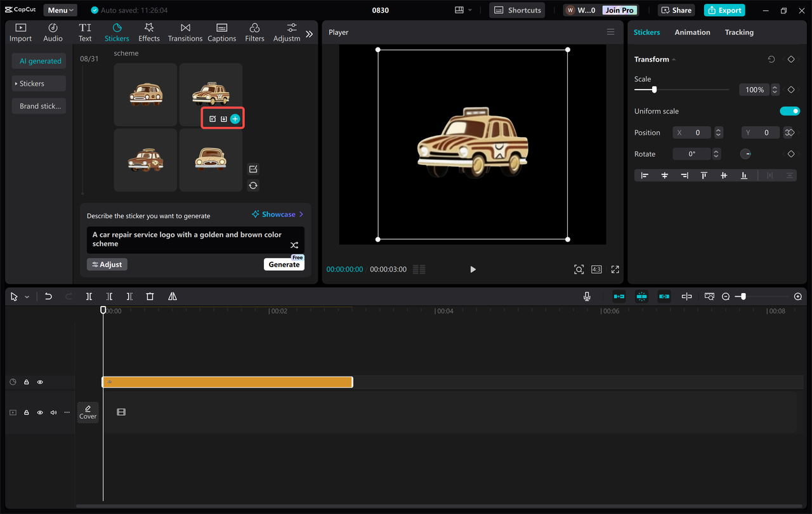Lock the main video track
The width and height of the screenshot is (812, 514).
click(x=26, y=412)
